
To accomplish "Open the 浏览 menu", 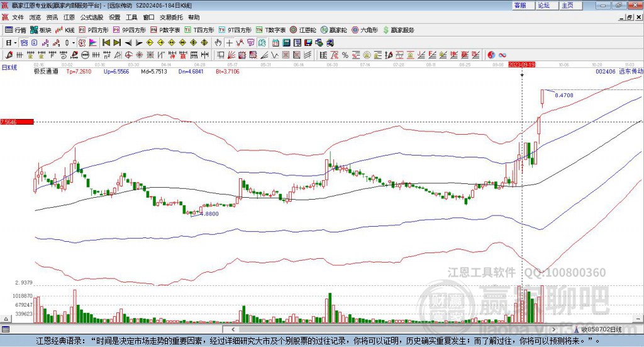I will pos(35,17).
